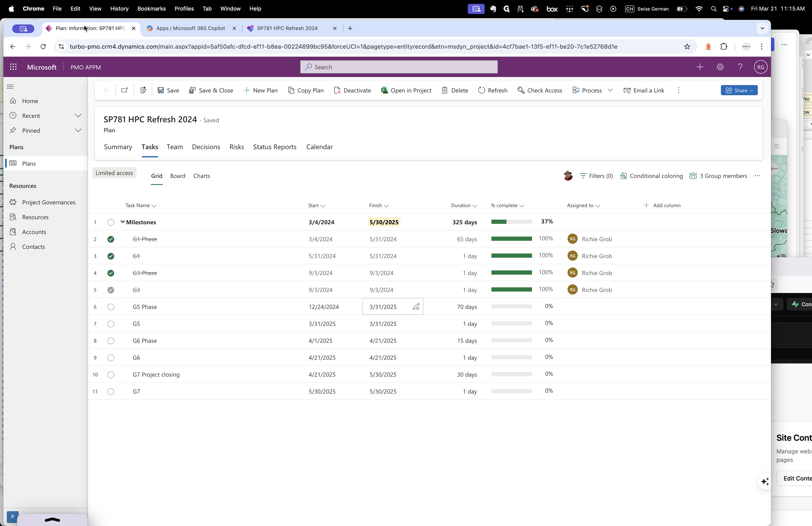Open the Help question mark icon
Viewport: 812px width, 526px height.
point(740,67)
